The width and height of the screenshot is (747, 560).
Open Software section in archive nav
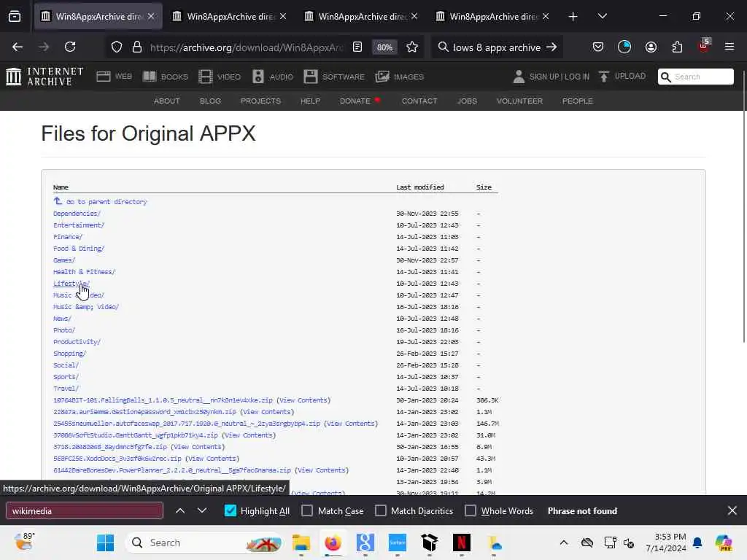click(x=334, y=76)
